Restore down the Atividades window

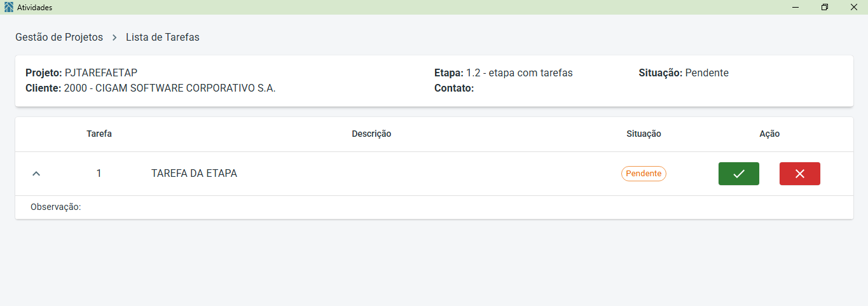pos(825,7)
